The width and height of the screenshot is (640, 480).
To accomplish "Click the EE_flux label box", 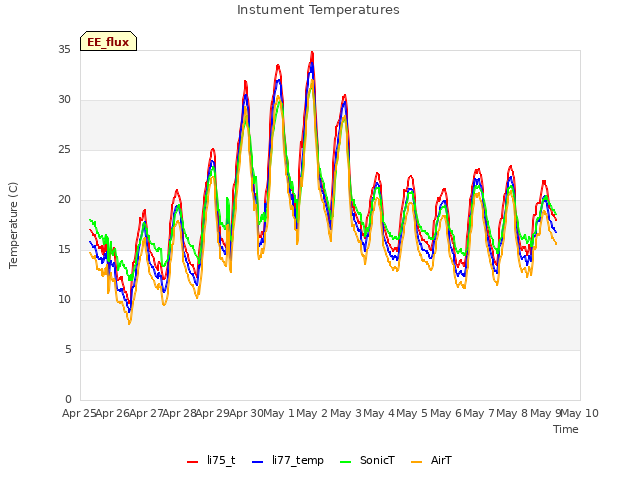I will coord(108,41).
